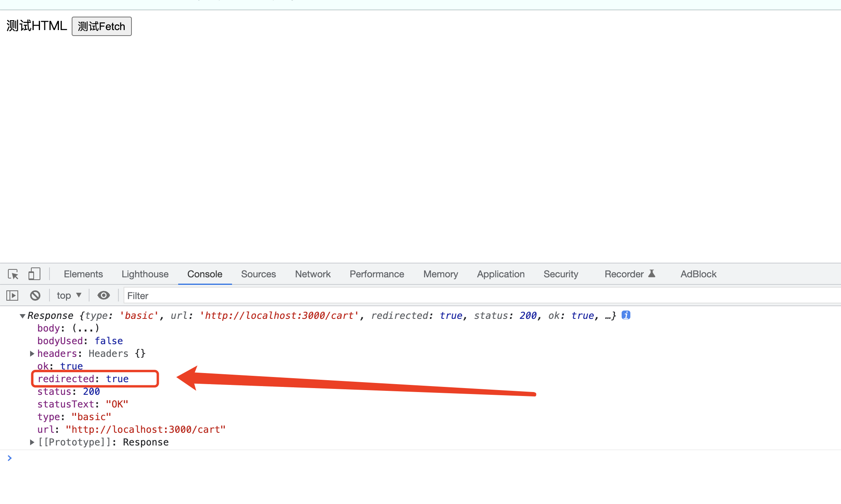Image resolution: width=841 pixels, height=504 pixels.
Task: Expand the [[Prototype]] entry
Action: (x=32, y=442)
